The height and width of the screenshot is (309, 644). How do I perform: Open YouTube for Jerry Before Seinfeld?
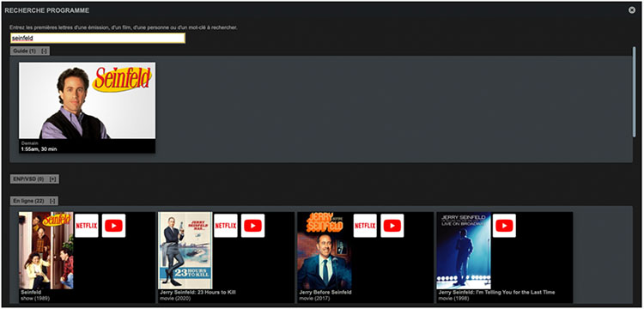click(x=392, y=226)
